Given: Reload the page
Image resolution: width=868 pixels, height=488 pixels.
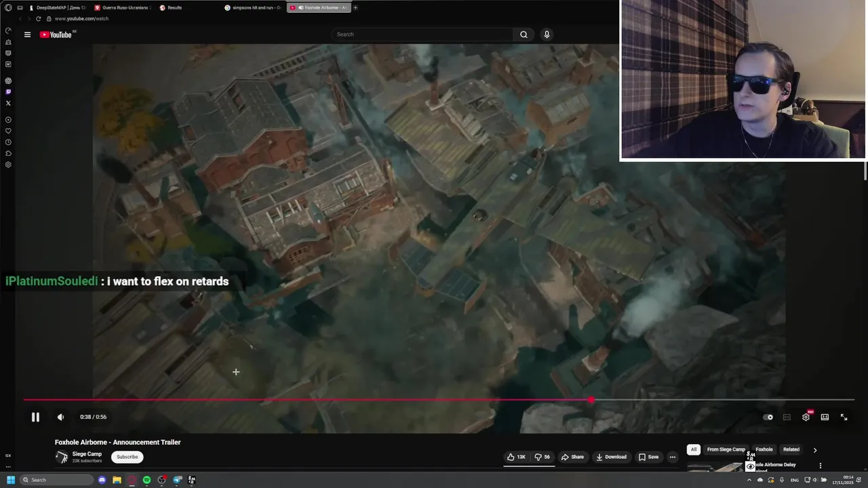Looking at the screenshot, I should coord(38,19).
